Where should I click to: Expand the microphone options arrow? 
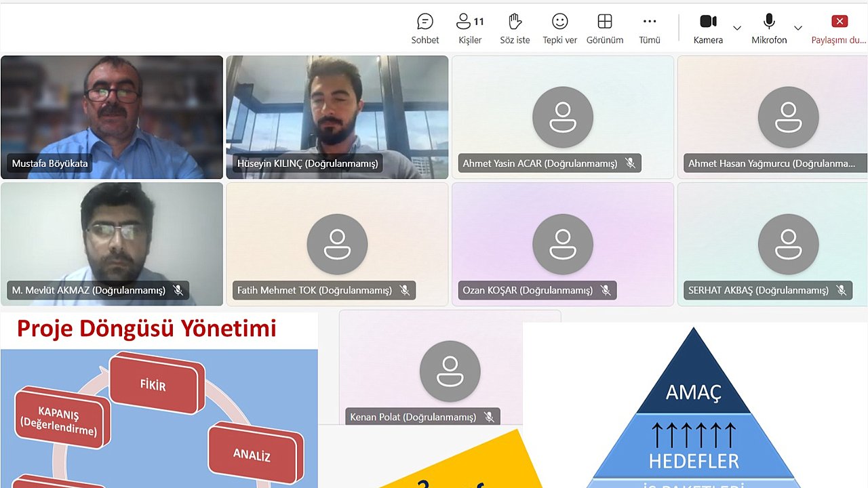[798, 28]
